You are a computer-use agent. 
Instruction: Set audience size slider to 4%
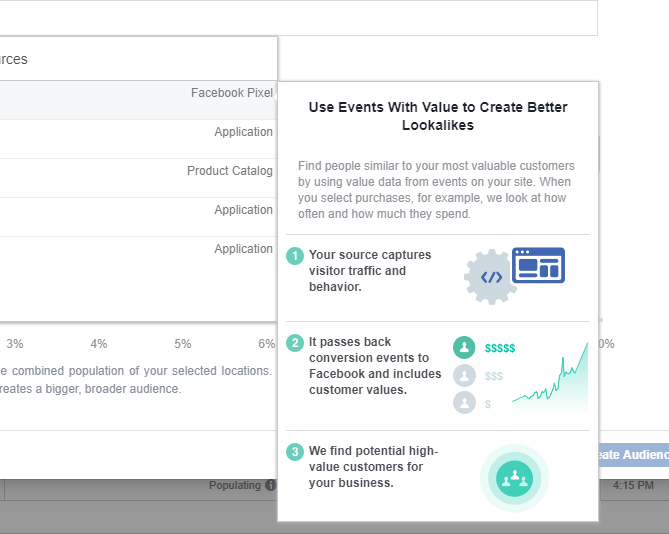[99, 344]
